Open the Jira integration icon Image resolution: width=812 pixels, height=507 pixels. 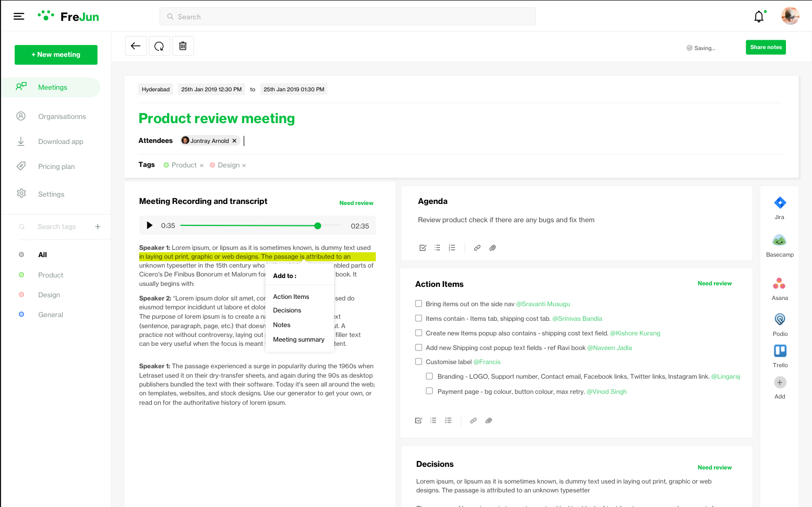coord(780,203)
